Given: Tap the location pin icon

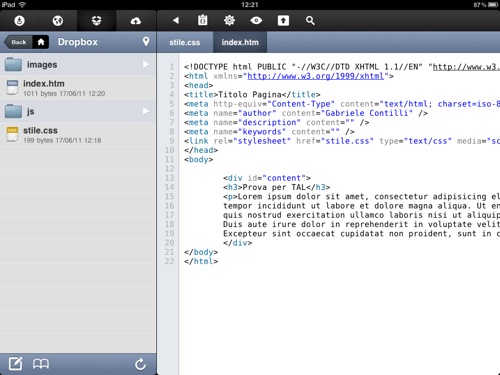Looking at the screenshot, I should click(146, 42).
